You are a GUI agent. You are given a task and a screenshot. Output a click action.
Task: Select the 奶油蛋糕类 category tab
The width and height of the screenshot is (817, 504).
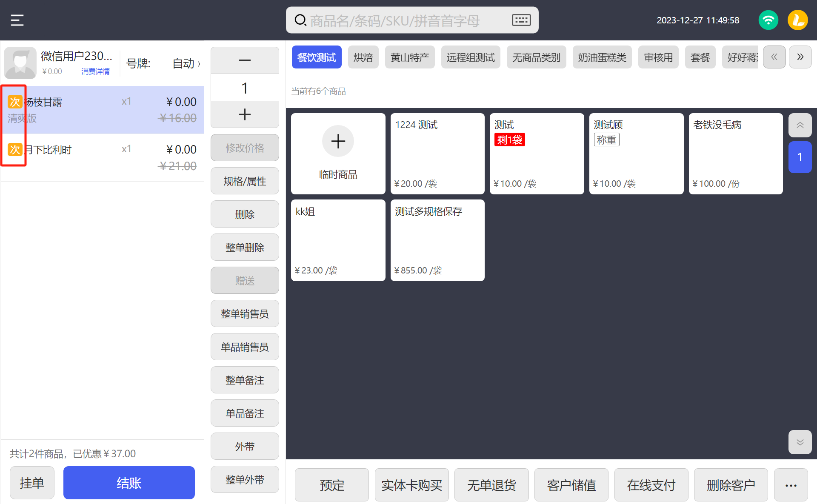pos(602,57)
